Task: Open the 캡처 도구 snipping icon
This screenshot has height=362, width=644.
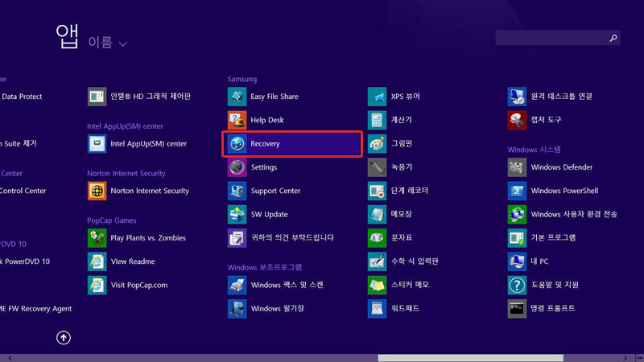Action: click(x=517, y=120)
